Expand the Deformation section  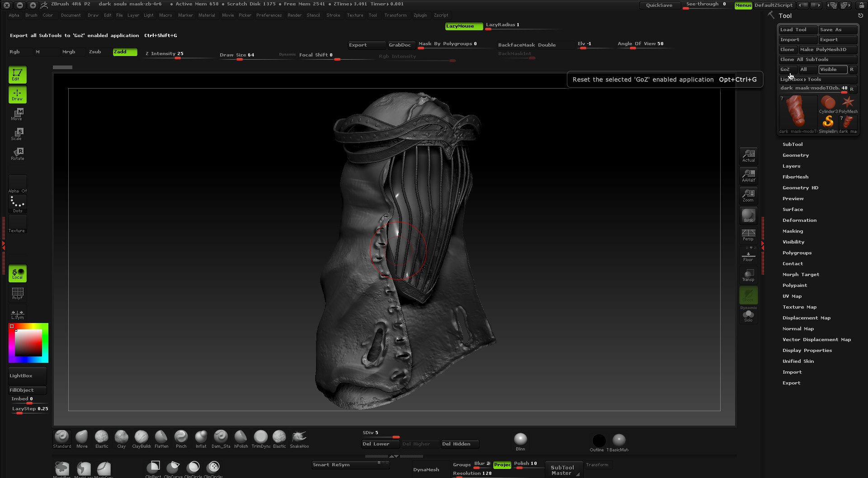pyautogui.click(x=799, y=220)
